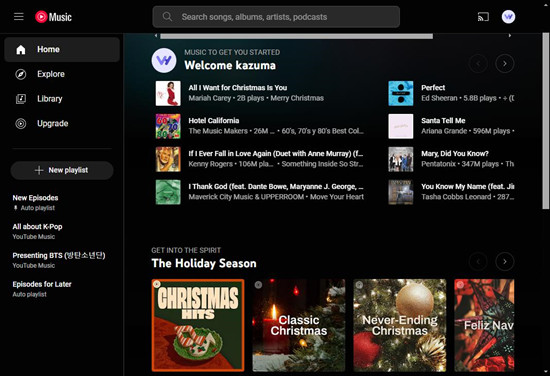The width and height of the screenshot is (550, 376).
Task: Select Hotel California song title
Action: 214,121
